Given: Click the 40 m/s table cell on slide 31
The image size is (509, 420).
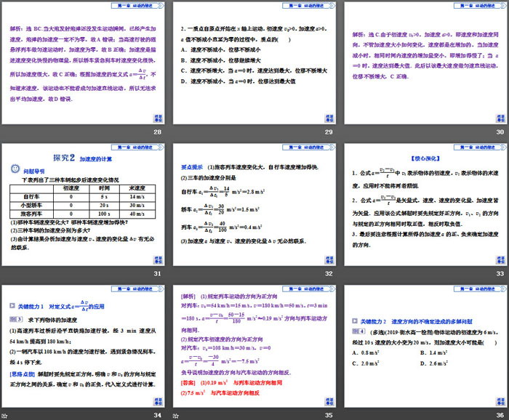Looking at the screenshot, I should (x=137, y=214).
